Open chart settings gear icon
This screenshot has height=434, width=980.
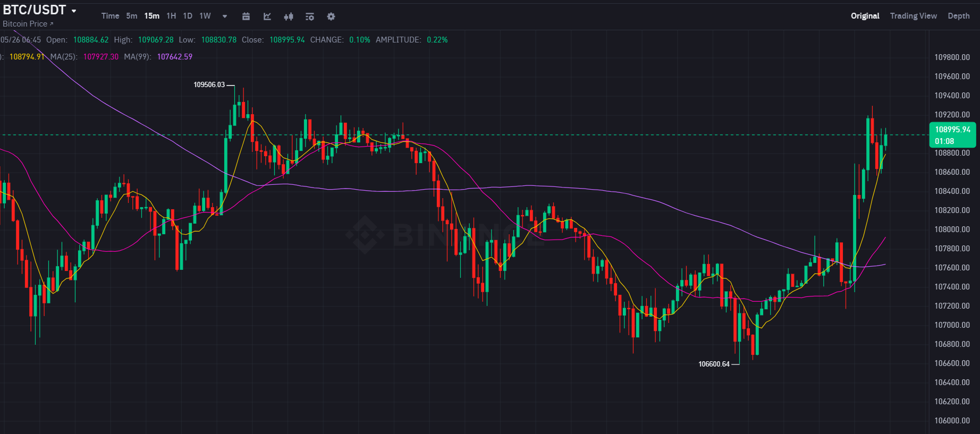point(331,16)
